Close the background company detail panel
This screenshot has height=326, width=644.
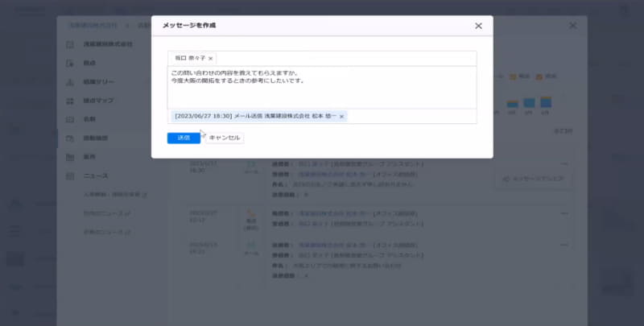coord(572,26)
